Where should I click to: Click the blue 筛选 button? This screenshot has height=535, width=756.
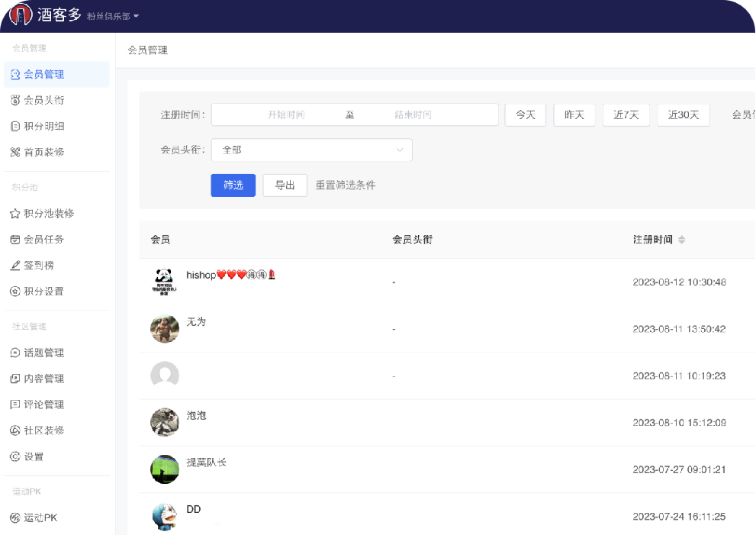click(x=233, y=185)
